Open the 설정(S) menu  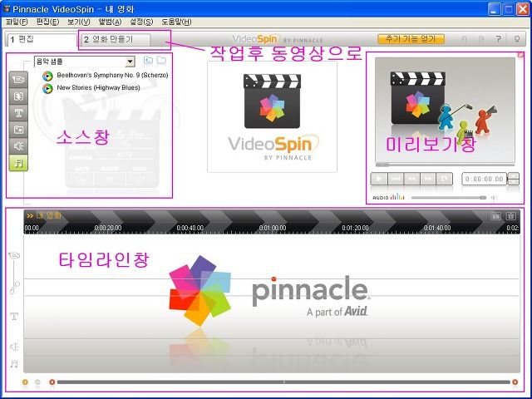(x=141, y=22)
